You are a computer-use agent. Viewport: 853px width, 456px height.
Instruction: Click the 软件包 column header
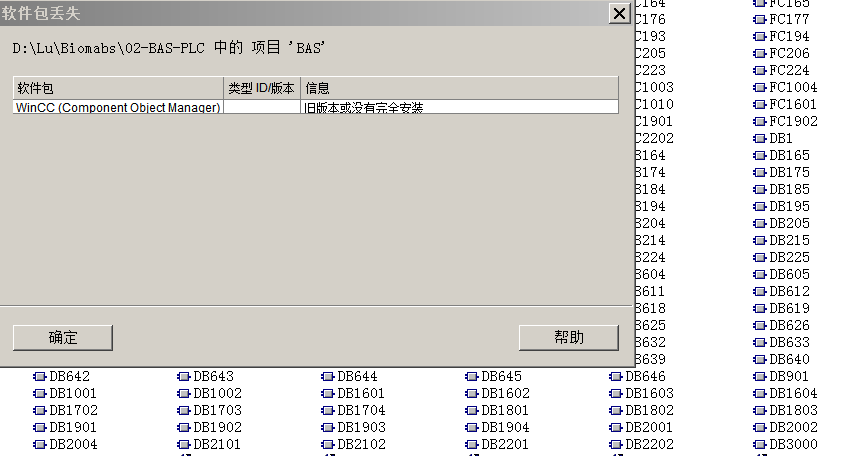pos(118,88)
